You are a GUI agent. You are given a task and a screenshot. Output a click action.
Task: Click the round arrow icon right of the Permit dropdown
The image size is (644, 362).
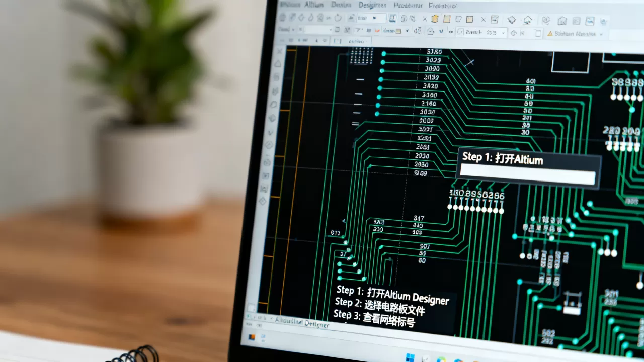coord(514,33)
